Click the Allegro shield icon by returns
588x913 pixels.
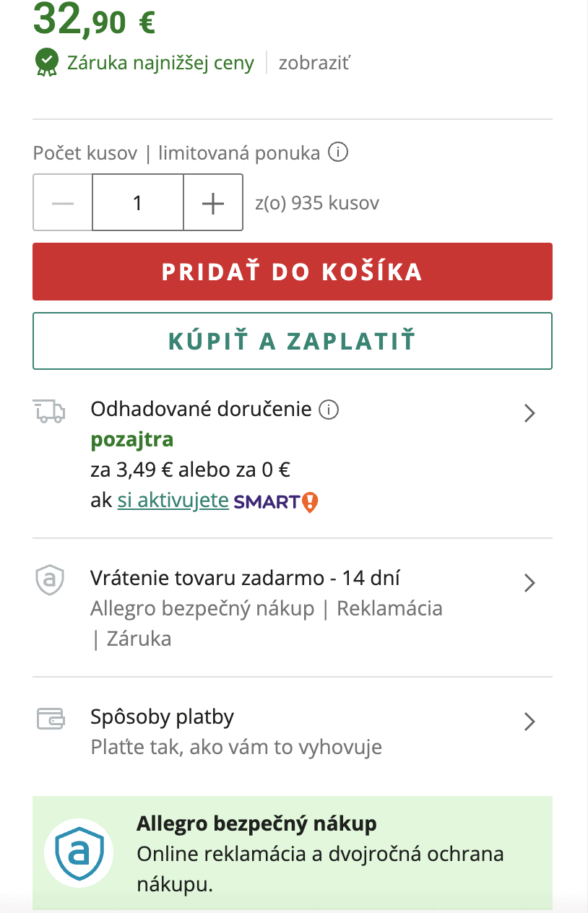pyautogui.click(x=50, y=580)
